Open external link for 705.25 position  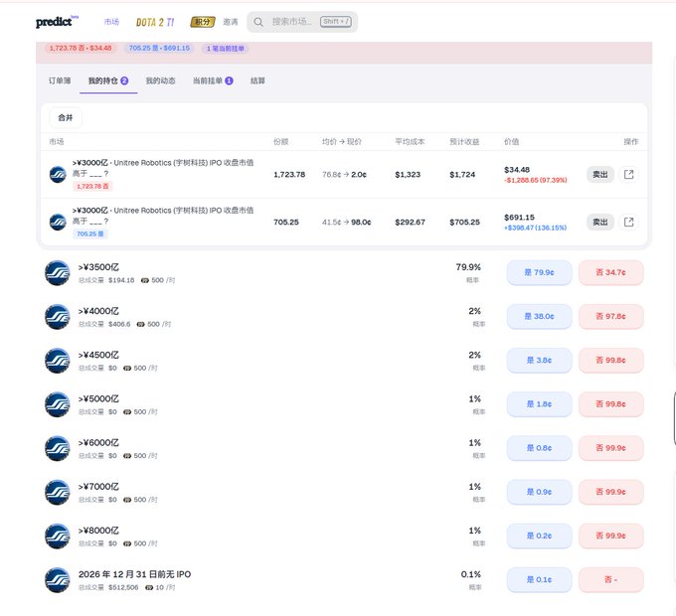[628, 223]
